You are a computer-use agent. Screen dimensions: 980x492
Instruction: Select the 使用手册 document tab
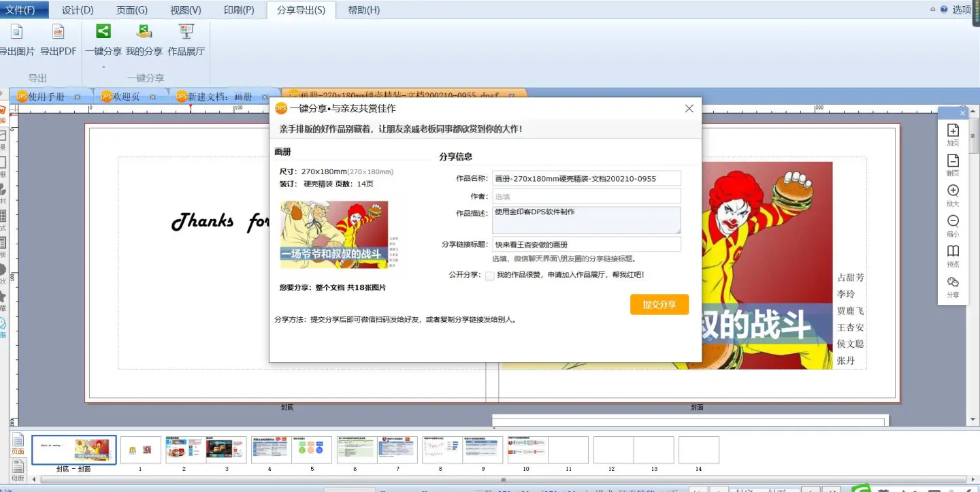point(46,97)
